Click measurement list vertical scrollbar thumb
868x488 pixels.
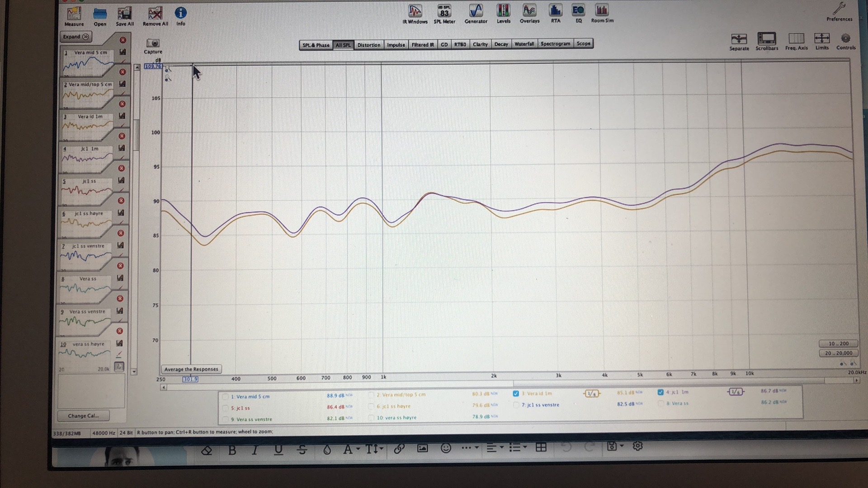[136, 136]
